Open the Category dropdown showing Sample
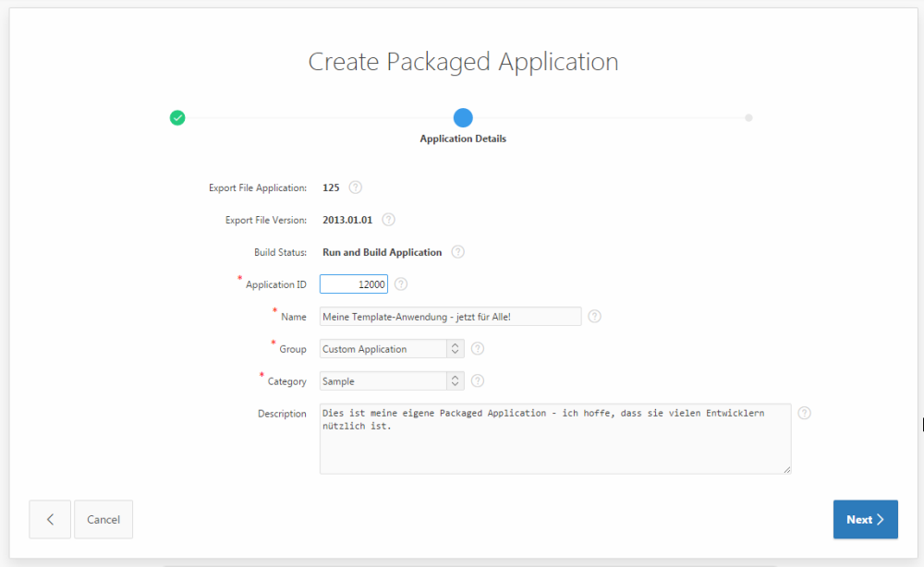Viewport: 924px width, 567px height. [x=392, y=380]
